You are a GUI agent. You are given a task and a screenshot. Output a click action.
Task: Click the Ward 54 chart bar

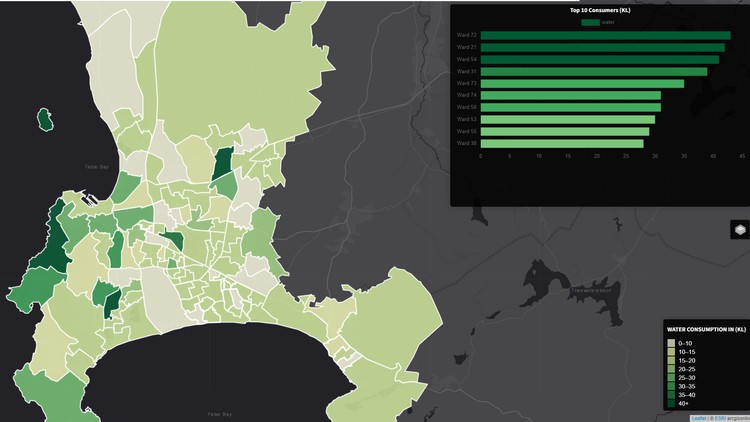(599, 59)
